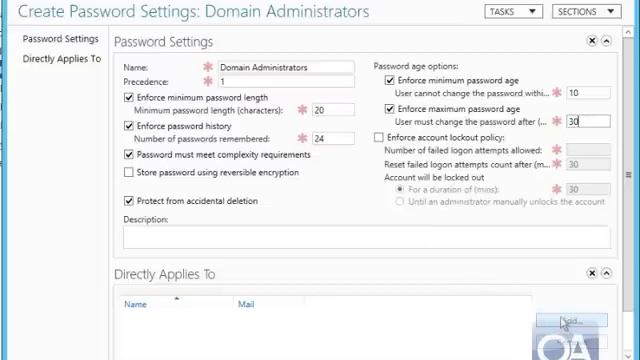This screenshot has height=360, width=640.
Task: Toggle Protect from accidental deletion
Action: (129, 201)
